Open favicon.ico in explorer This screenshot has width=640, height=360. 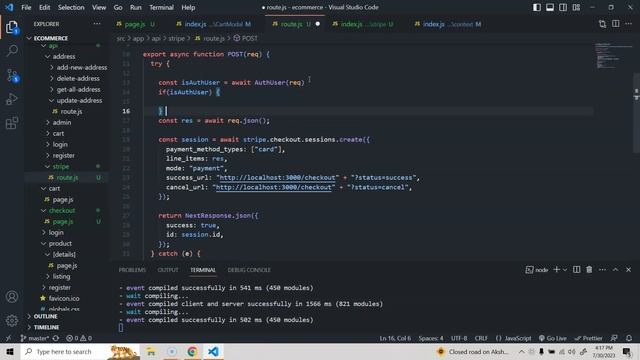[64, 298]
